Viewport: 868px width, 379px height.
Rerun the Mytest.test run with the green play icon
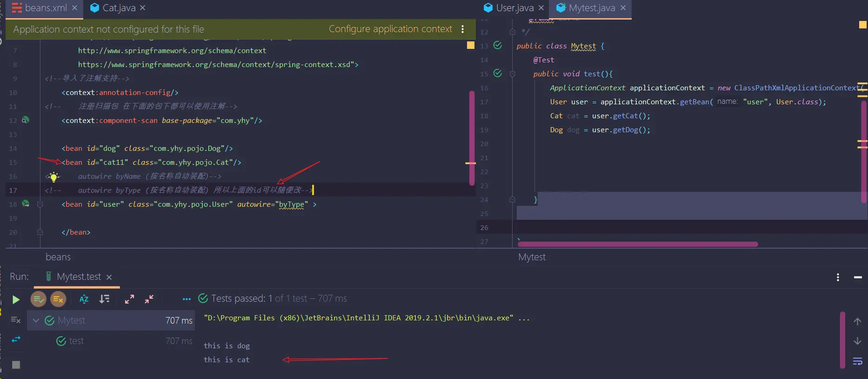pyautogui.click(x=16, y=299)
